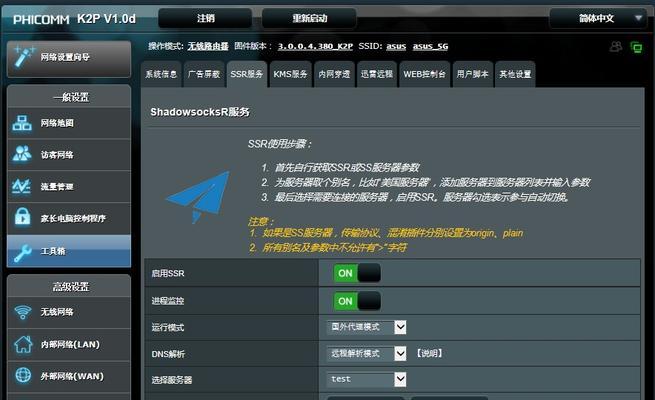Click the 外部网络(WAN) globe icon
This screenshot has width=655, height=400.
click(23, 375)
